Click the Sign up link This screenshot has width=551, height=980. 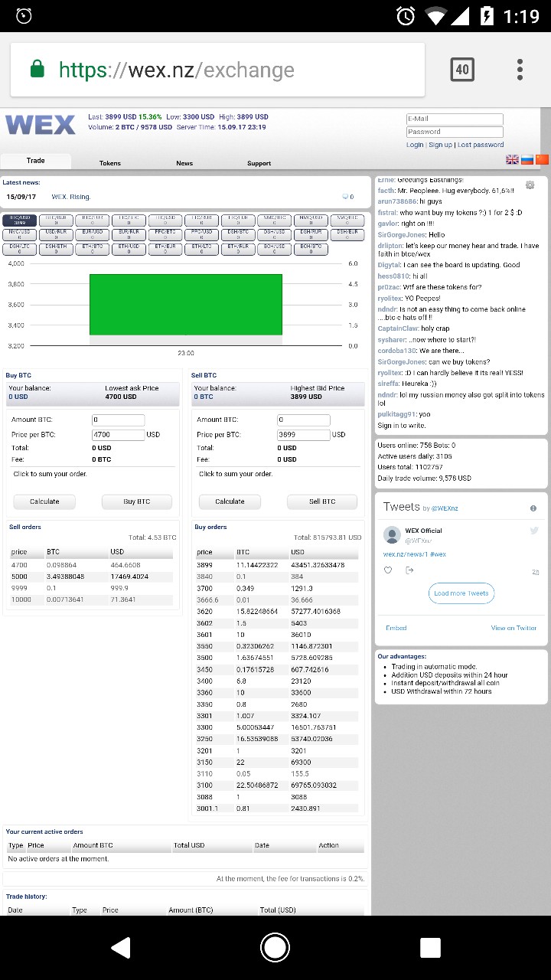point(440,145)
